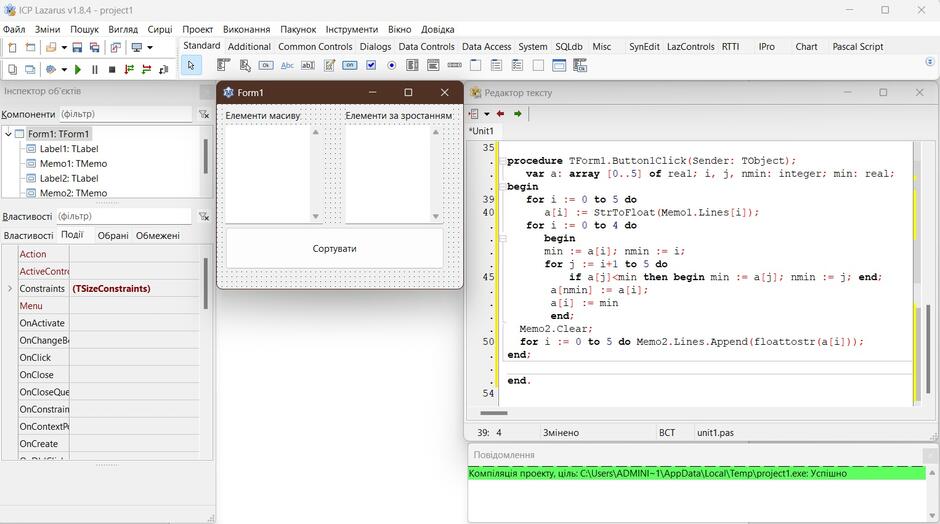Select the pointer selection tool in palette
This screenshot has height=524, width=940.
(191, 65)
